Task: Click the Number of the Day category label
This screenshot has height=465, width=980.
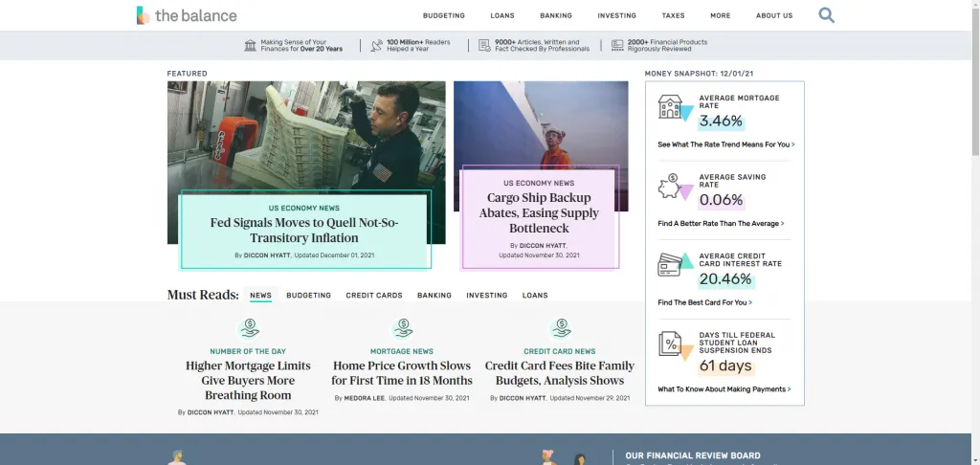Action: pos(248,351)
